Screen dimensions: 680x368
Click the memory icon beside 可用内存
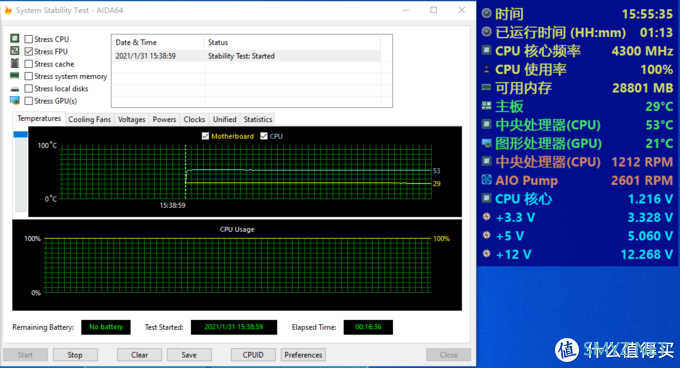click(487, 88)
